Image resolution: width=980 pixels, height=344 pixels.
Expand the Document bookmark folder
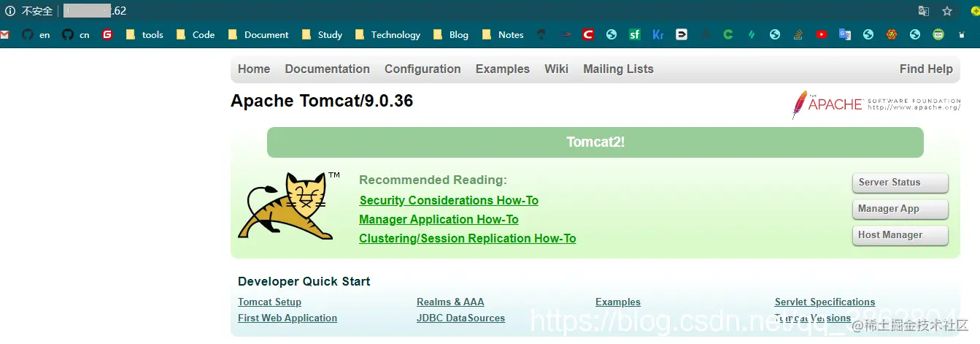(258, 34)
